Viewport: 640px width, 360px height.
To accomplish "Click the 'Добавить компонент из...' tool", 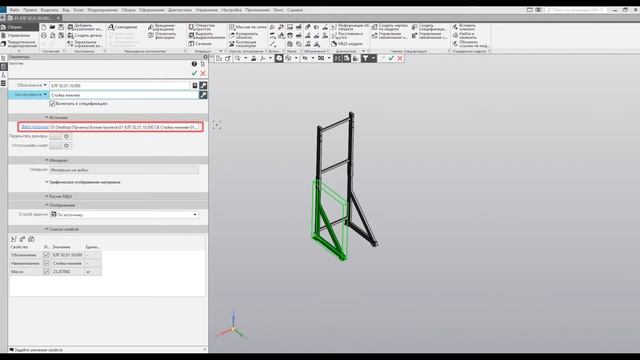I will point(85,27).
